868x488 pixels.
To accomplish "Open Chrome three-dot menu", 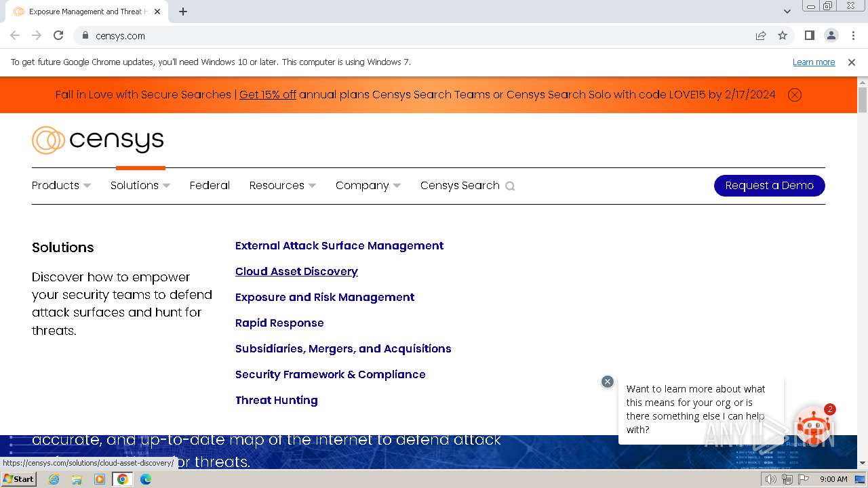I will [x=853, y=35].
